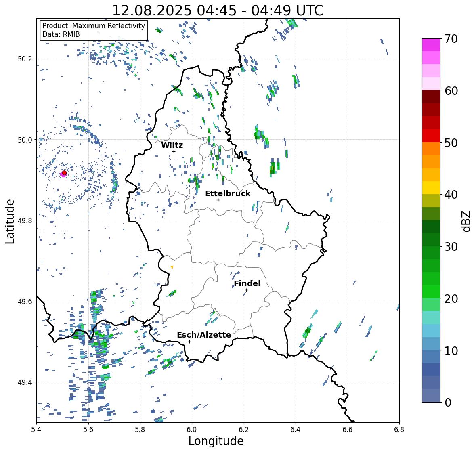The image size is (476, 451).
Task: Click the 30 tick on the colorbar
Action: [x=451, y=247]
